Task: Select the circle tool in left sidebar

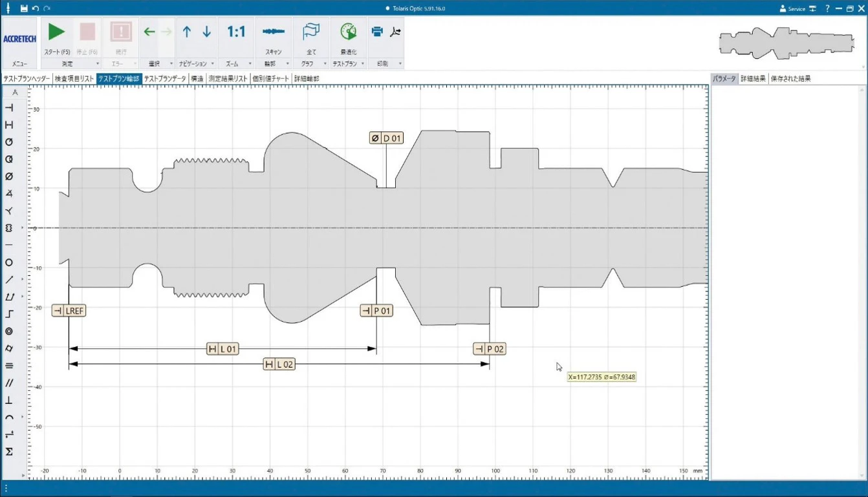Action: coord(9,262)
